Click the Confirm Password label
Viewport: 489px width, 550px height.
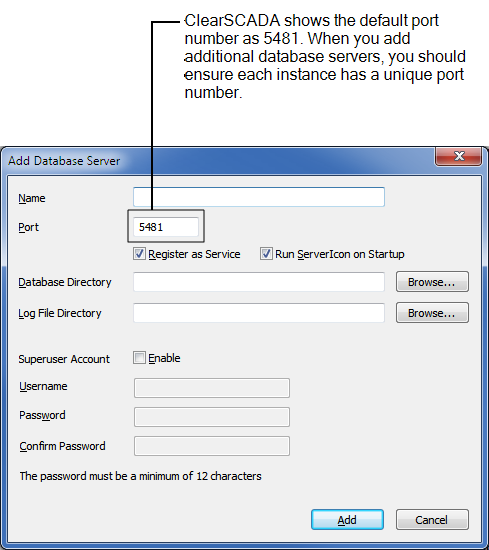tap(62, 446)
